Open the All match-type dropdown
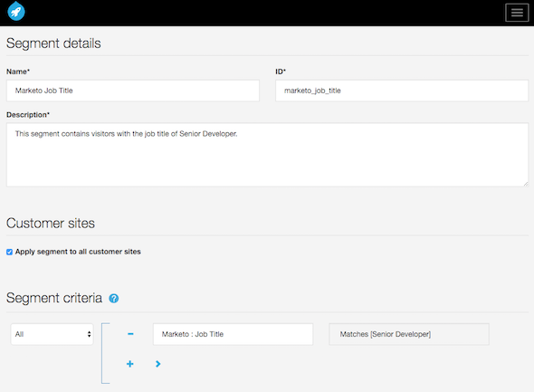The image size is (534, 392). point(52,334)
